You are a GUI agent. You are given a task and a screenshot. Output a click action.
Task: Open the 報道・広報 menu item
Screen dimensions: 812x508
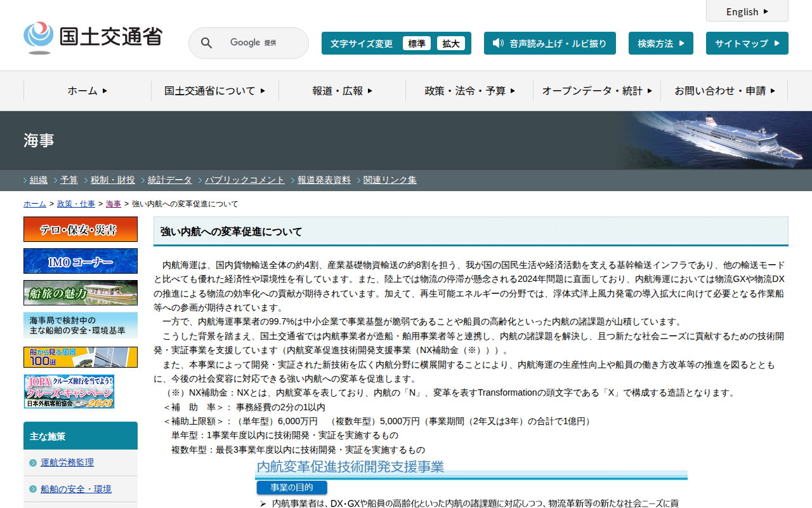pos(342,91)
